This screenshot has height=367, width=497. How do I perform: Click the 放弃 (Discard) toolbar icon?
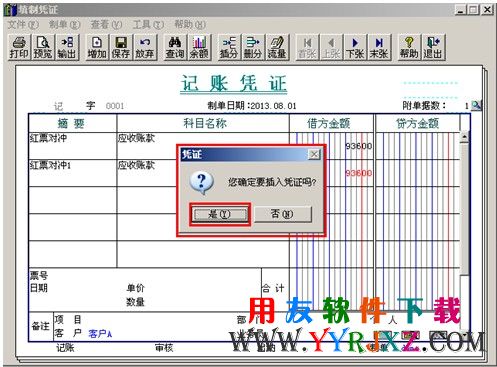(145, 48)
